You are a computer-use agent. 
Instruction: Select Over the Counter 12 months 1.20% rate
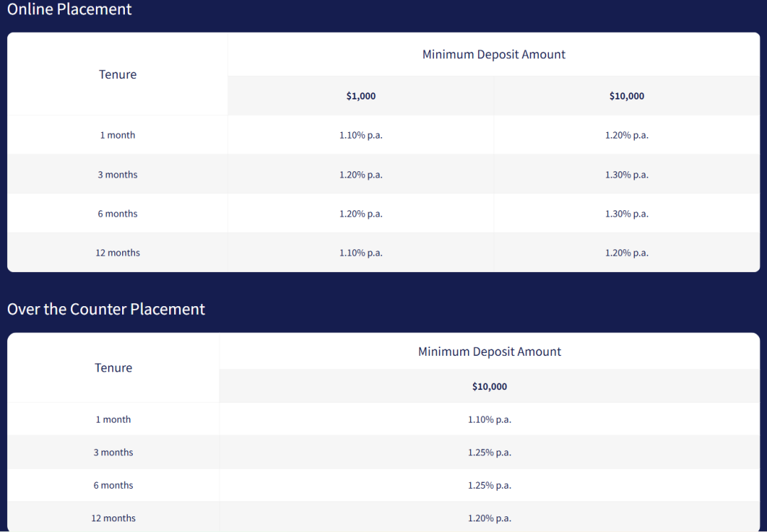tap(489, 518)
